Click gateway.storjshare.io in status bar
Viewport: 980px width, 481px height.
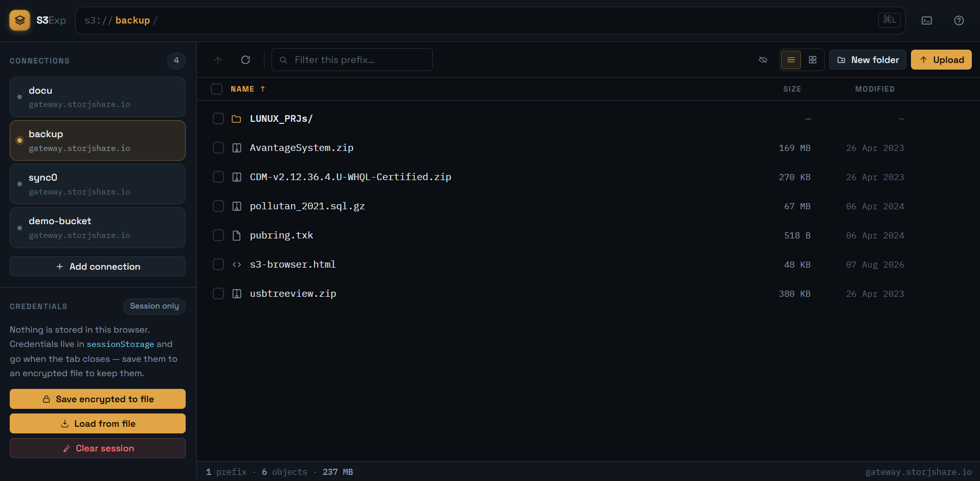pyautogui.click(x=918, y=472)
